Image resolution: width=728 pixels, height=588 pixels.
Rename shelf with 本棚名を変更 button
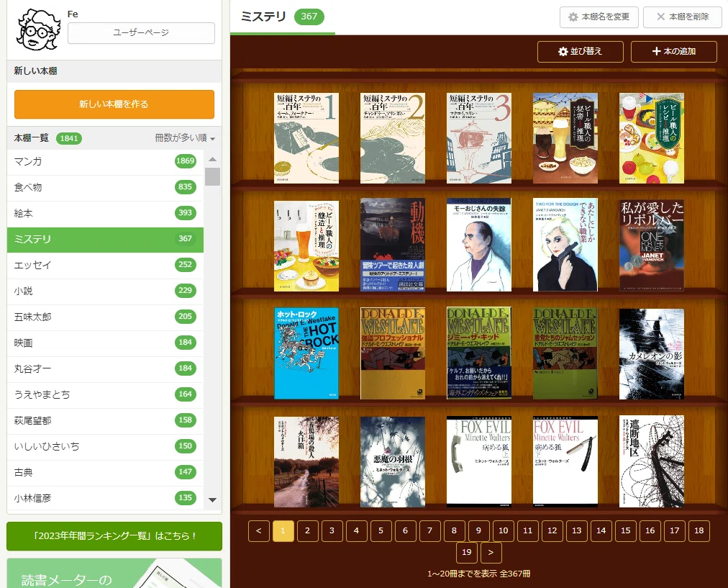(x=599, y=17)
